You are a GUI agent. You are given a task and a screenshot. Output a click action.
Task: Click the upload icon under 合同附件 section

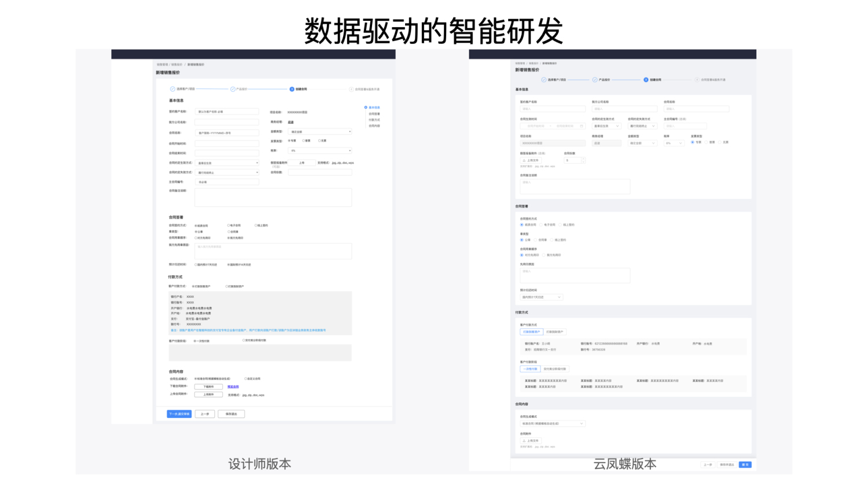pos(524,441)
